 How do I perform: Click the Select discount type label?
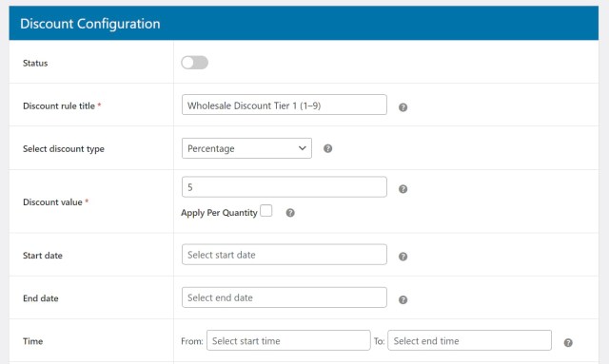pos(64,149)
